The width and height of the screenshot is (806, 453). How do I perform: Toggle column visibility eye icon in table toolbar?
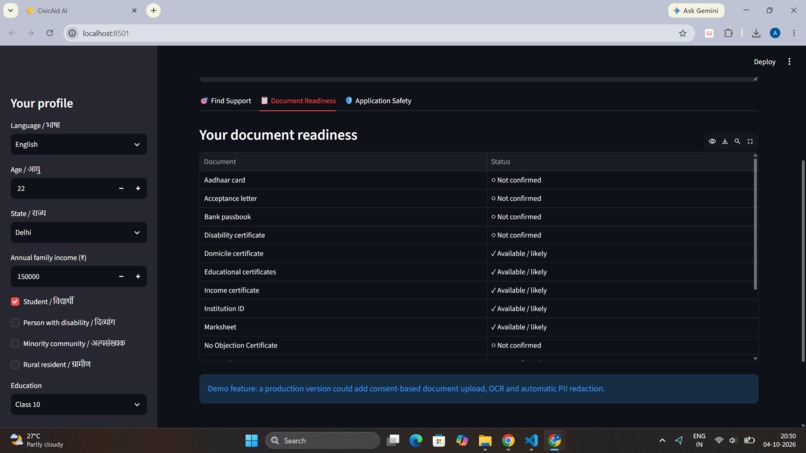[x=712, y=141]
